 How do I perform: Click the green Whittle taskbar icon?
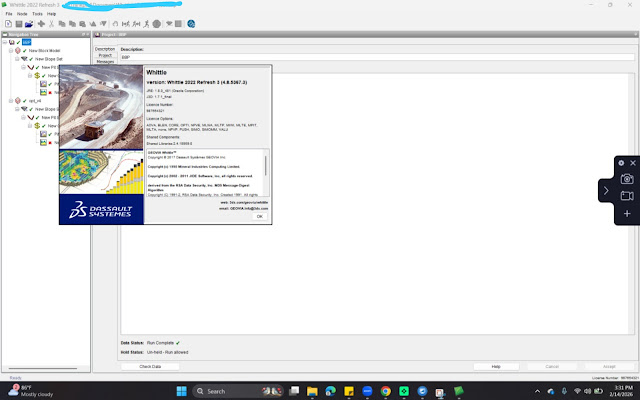459,391
